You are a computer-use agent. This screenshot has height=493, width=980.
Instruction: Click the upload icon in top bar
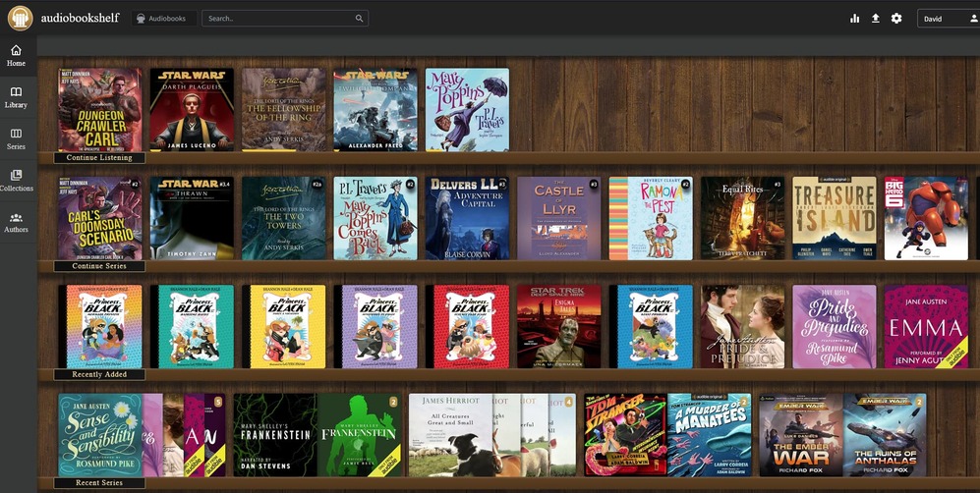pos(875,19)
